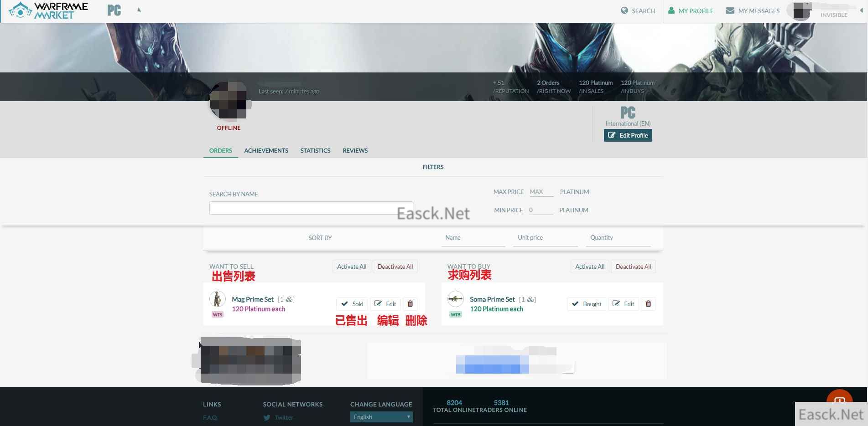Expand the Invisible status user menu arrow

(x=861, y=10)
